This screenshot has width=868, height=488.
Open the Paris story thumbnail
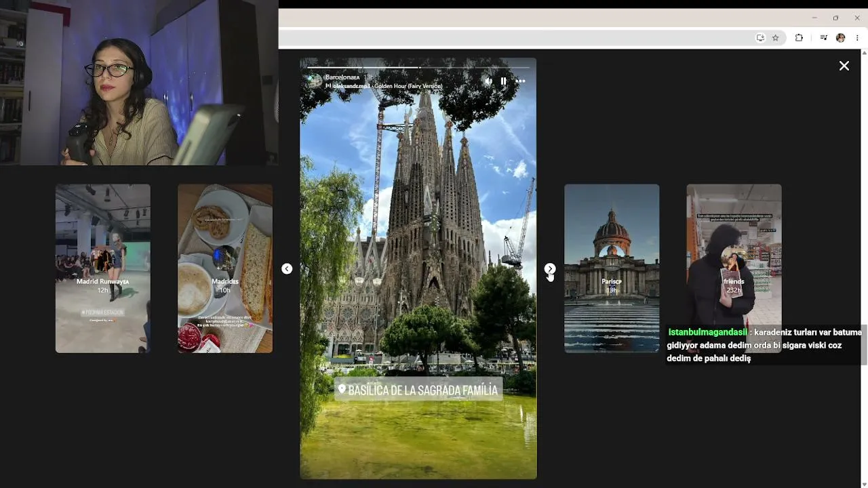tap(612, 268)
